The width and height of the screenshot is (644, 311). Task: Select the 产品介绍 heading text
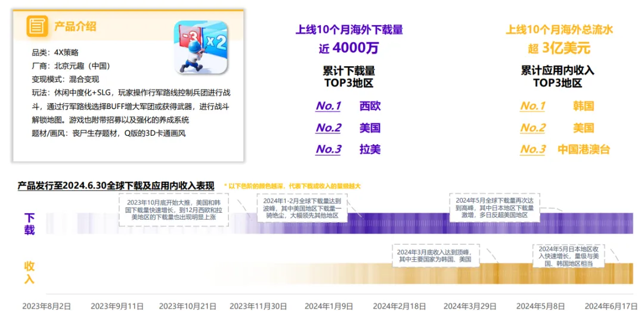pyautogui.click(x=75, y=26)
